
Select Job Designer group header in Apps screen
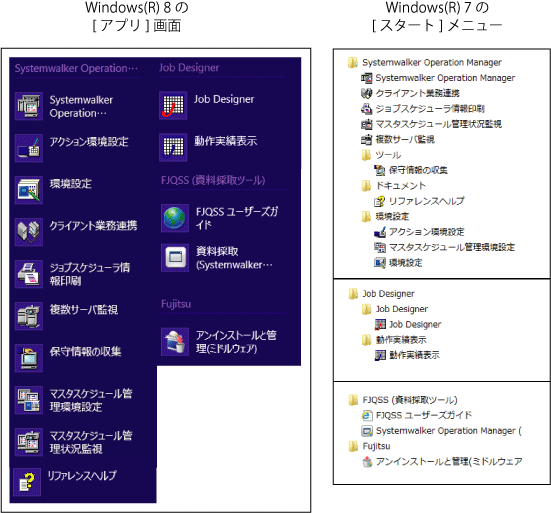(189, 67)
